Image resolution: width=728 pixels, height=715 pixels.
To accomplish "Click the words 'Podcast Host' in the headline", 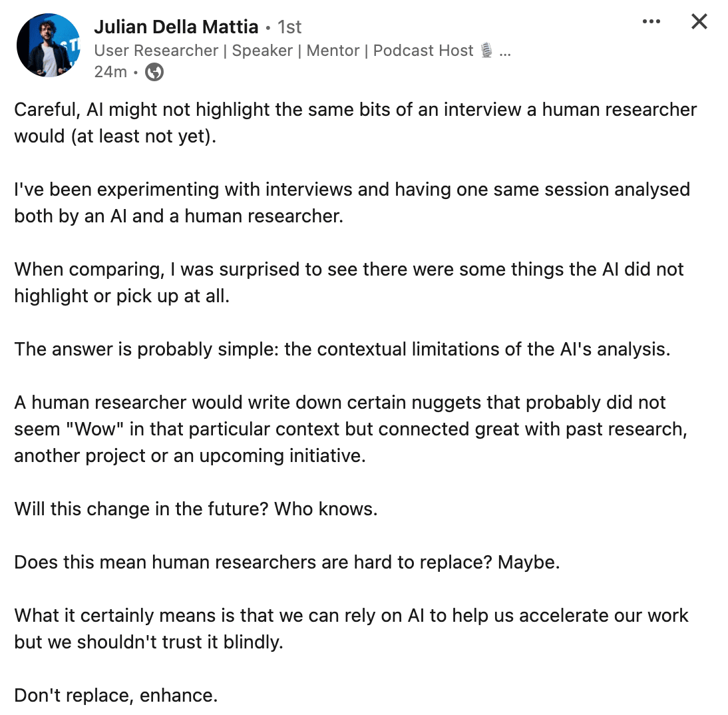I will click(x=423, y=50).
